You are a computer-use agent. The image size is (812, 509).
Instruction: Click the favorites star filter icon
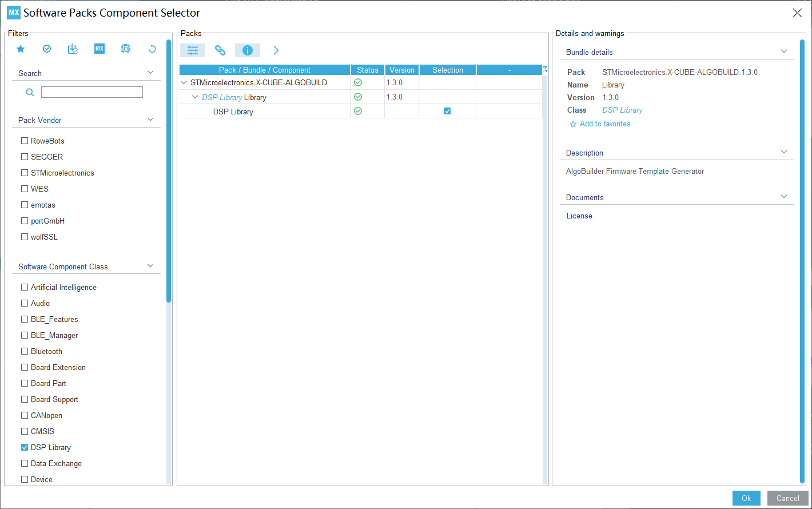tap(21, 49)
